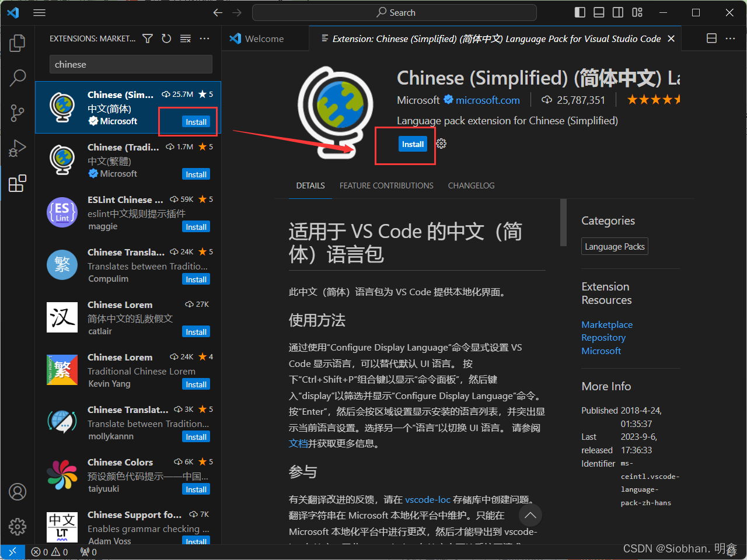Viewport: 747px width, 560px height.
Task: Toggle the secondary side bar layout
Action: coord(617,12)
